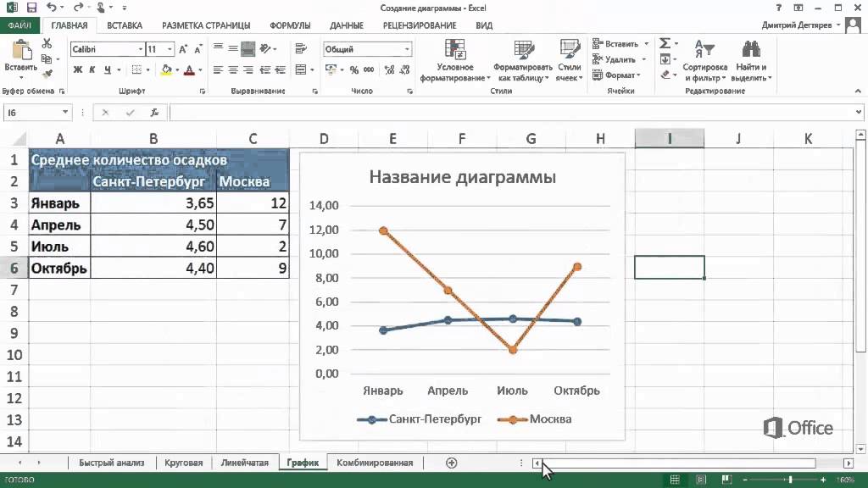Open the Формат cells dropdown

[616, 75]
